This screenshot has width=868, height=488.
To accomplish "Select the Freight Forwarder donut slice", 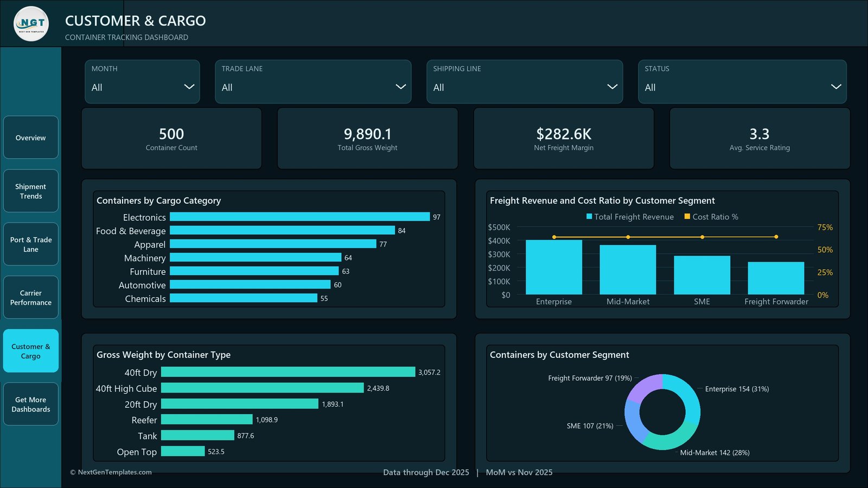I will pyautogui.click(x=643, y=387).
